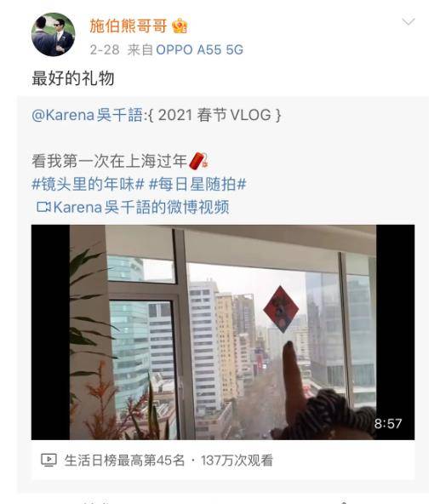
Task: Open the 2021 春节 VLOG reposted text
Action: (x=215, y=115)
